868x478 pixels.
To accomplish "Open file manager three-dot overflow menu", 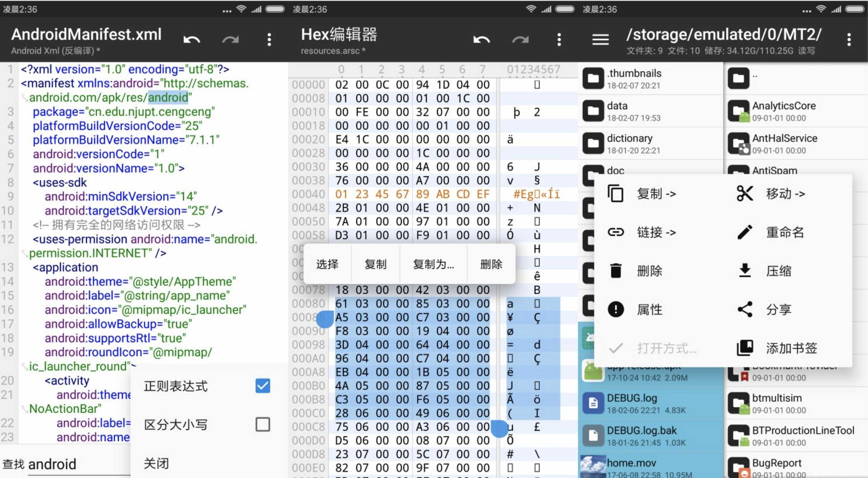I will click(849, 39).
